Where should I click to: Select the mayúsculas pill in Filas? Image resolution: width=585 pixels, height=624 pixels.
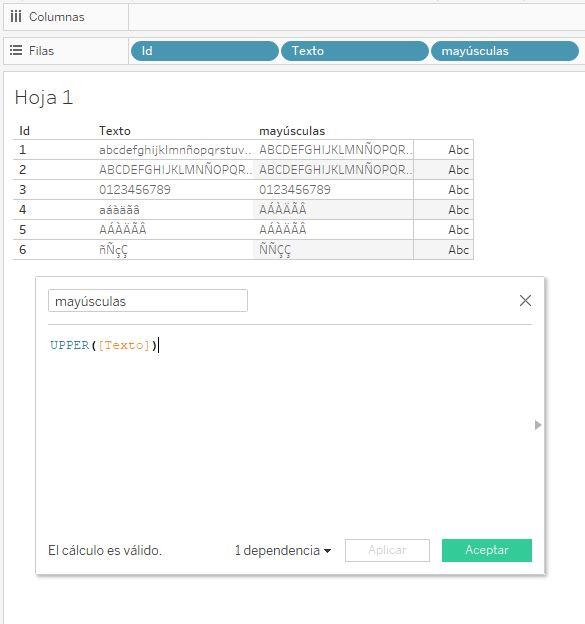[505, 51]
